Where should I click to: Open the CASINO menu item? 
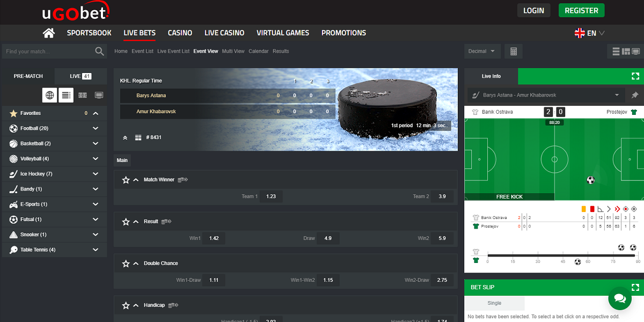click(x=180, y=33)
